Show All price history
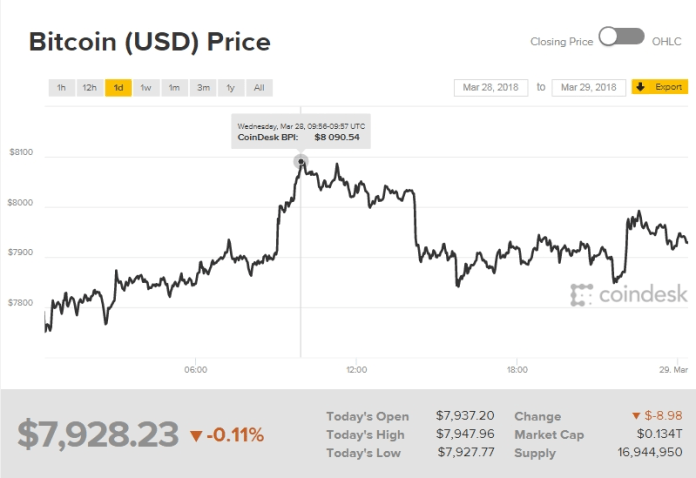696x478 pixels. point(259,88)
